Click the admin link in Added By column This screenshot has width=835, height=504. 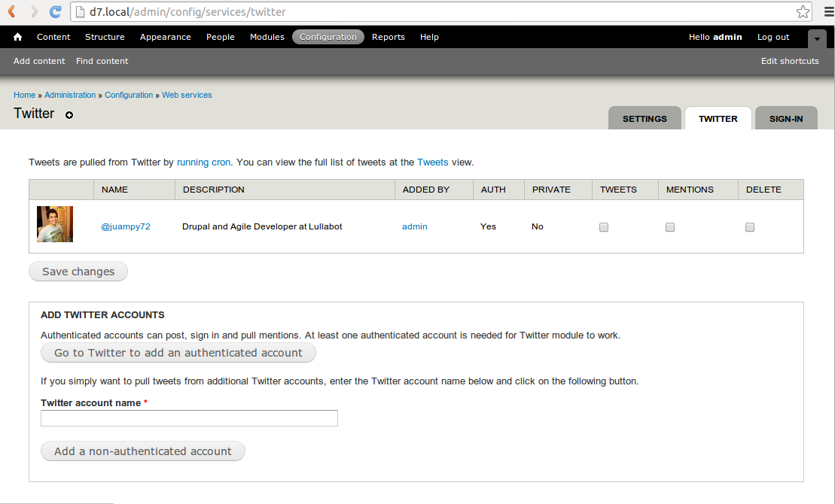click(414, 226)
